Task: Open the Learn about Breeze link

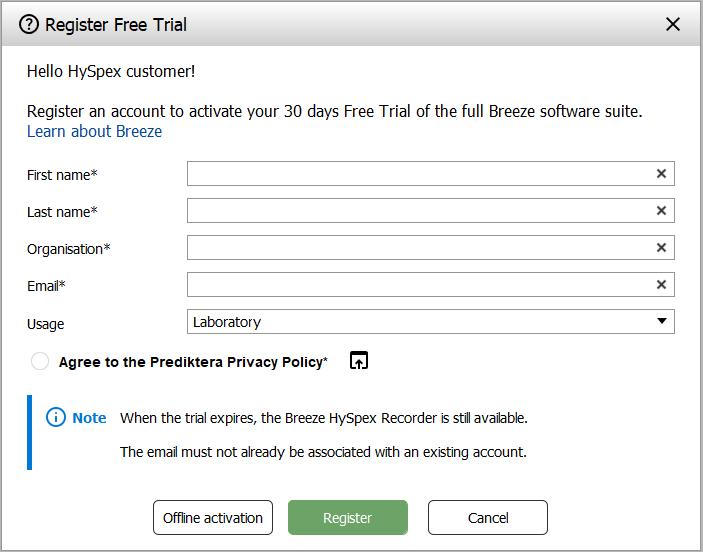Action: tap(94, 132)
